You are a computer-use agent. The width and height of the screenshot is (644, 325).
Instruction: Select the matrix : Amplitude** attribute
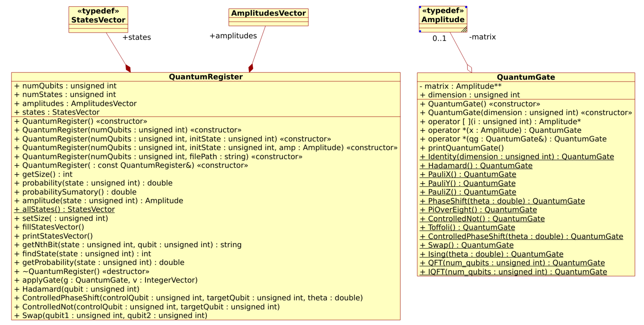[461, 86]
